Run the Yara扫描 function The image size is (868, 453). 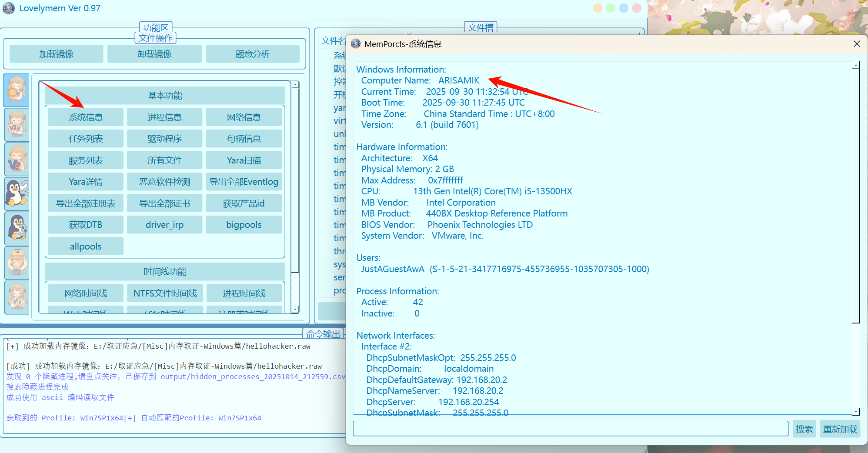coord(244,160)
